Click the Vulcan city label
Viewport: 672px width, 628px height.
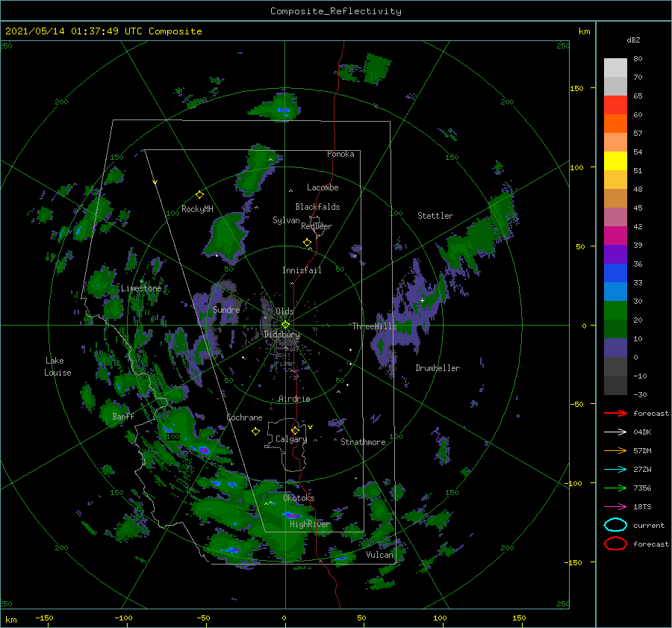click(x=379, y=555)
